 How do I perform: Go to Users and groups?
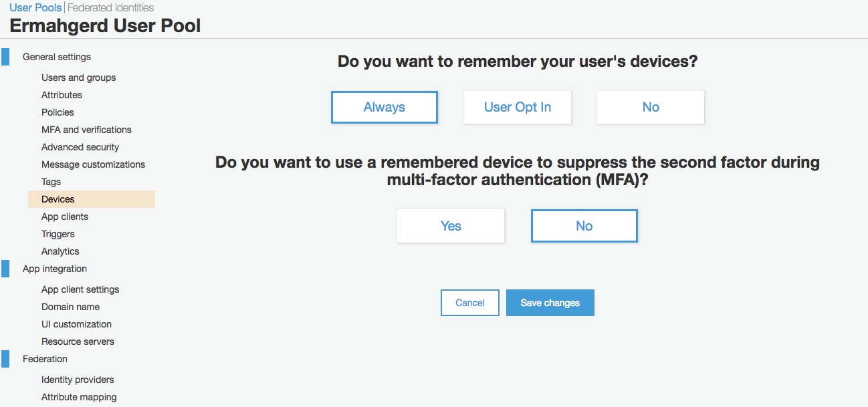tap(78, 78)
